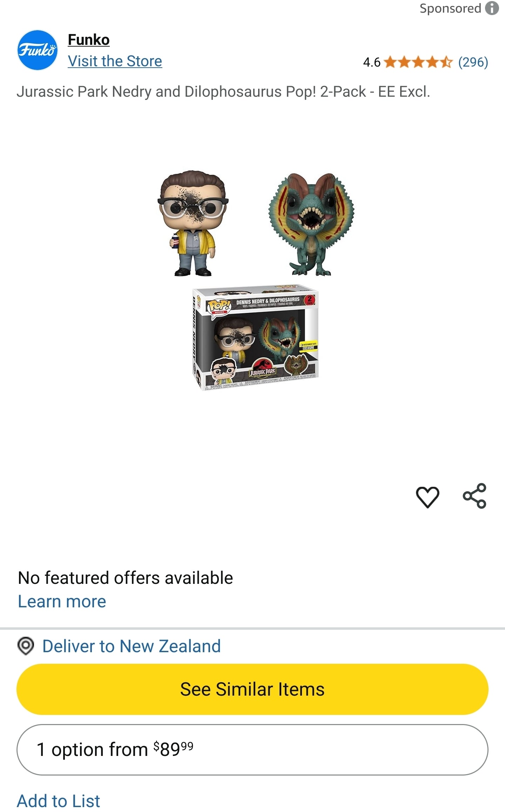Image resolution: width=505 pixels, height=812 pixels.
Task: Tap the round Funko logo
Action: click(38, 50)
